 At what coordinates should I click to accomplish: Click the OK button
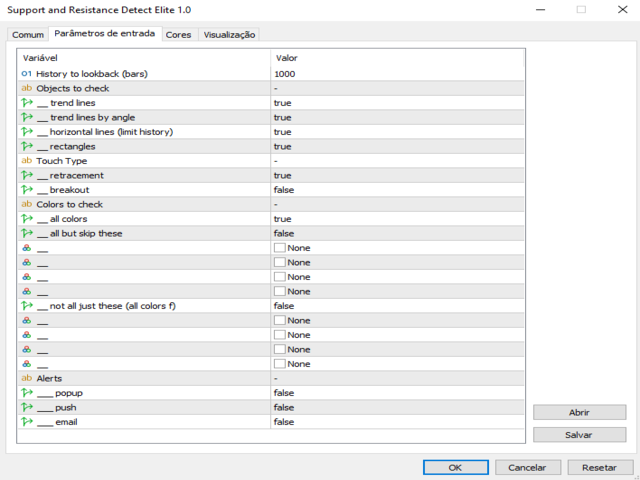point(456,467)
